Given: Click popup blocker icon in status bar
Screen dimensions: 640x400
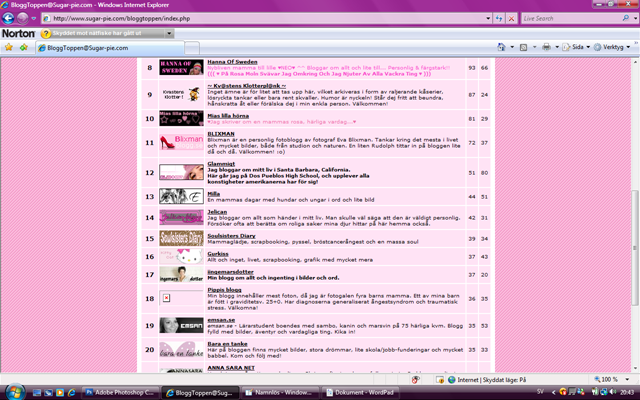Looking at the screenshot, I should point(415,380).
